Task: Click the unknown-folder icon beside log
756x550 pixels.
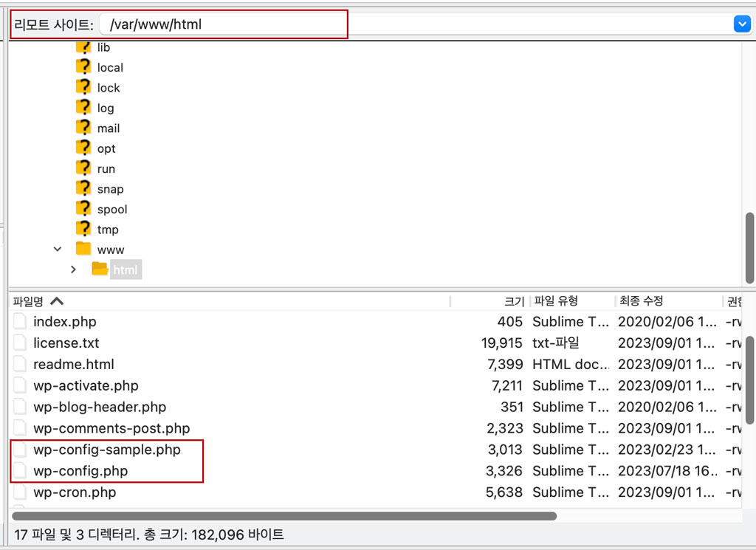Action: pos(83,107)
